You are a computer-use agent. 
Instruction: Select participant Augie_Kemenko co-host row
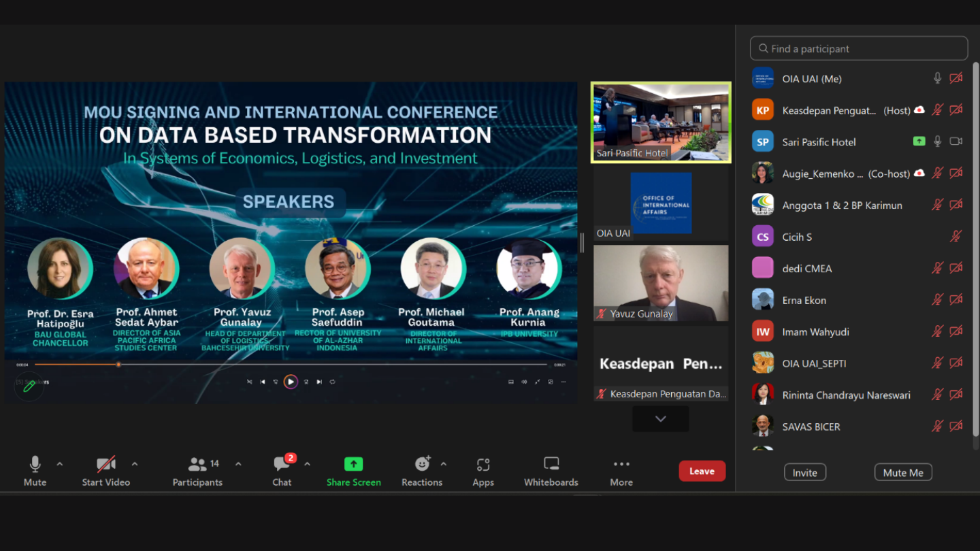[x=860, y=173]
